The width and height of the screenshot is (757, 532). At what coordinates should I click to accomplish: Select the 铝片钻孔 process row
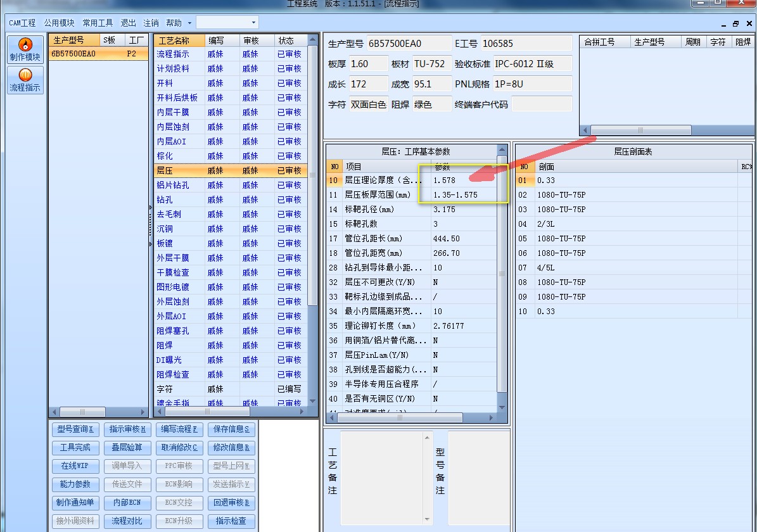pos(231,185)
